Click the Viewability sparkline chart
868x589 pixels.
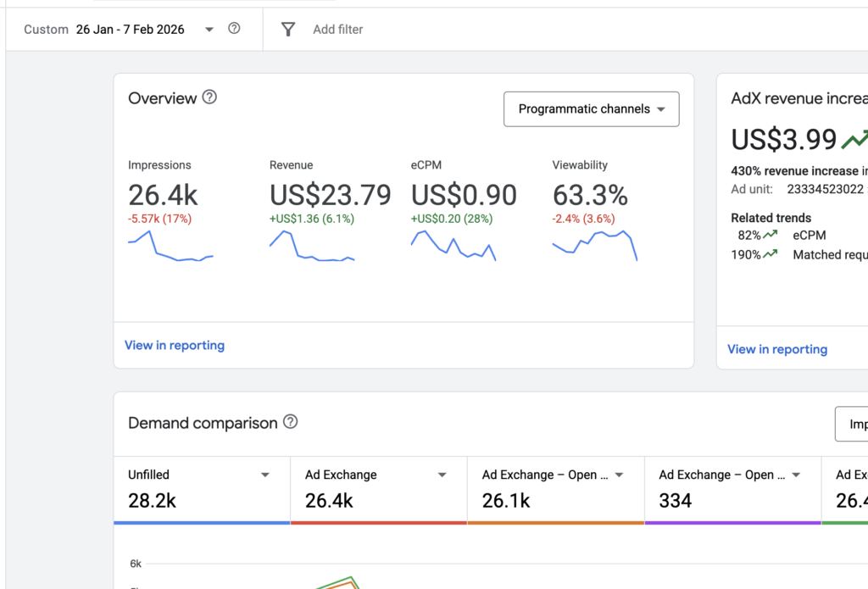coord(594,245)
